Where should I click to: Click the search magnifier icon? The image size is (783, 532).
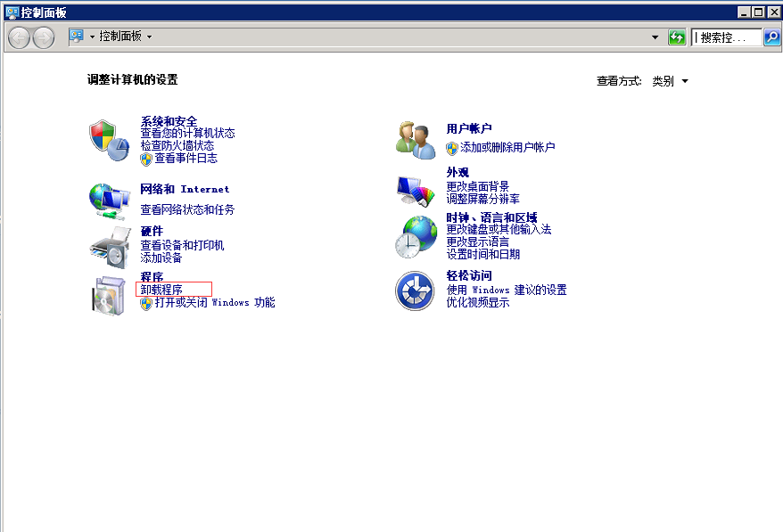pos(771,37)
